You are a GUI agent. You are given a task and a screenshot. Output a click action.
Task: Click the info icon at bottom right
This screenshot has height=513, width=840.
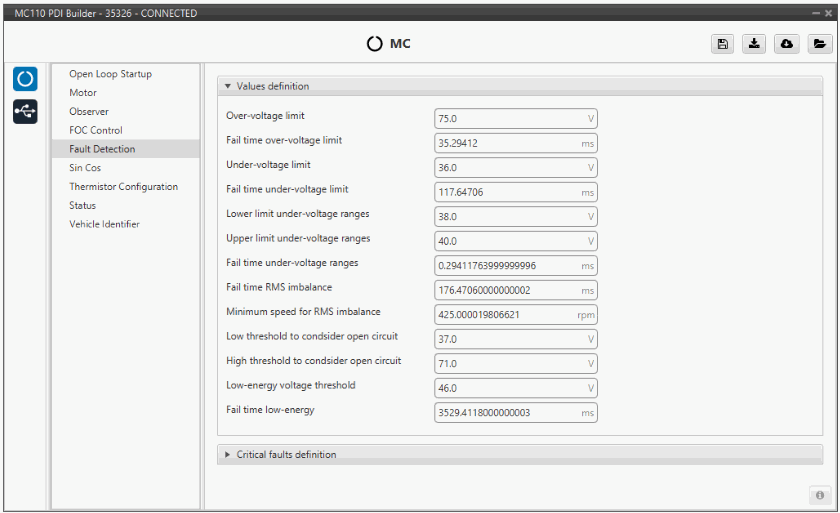[818, 495]
